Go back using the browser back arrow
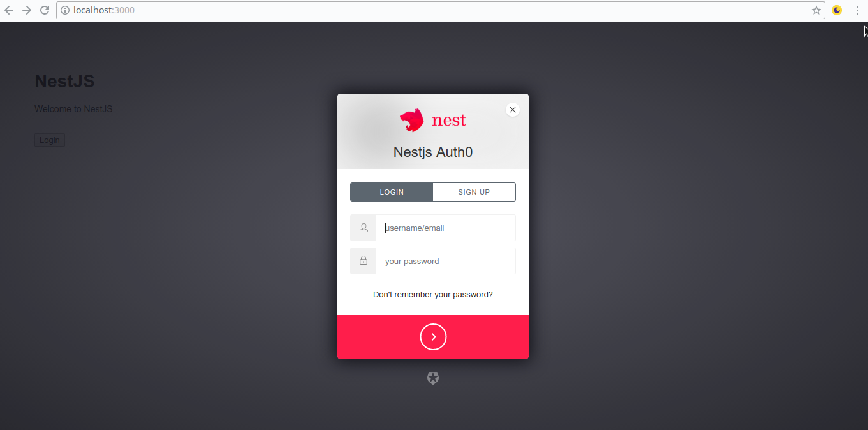Viewport: 868px width, 430px height. 9,10
